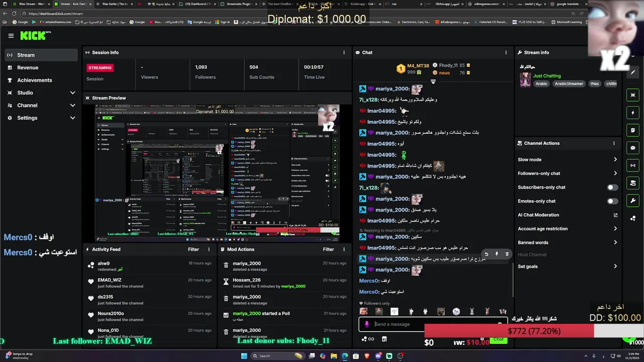Toggle Emotes-only chat switch
Viewport: 644px width, 362px height.
pyautogui.click(x=612, y=201)
